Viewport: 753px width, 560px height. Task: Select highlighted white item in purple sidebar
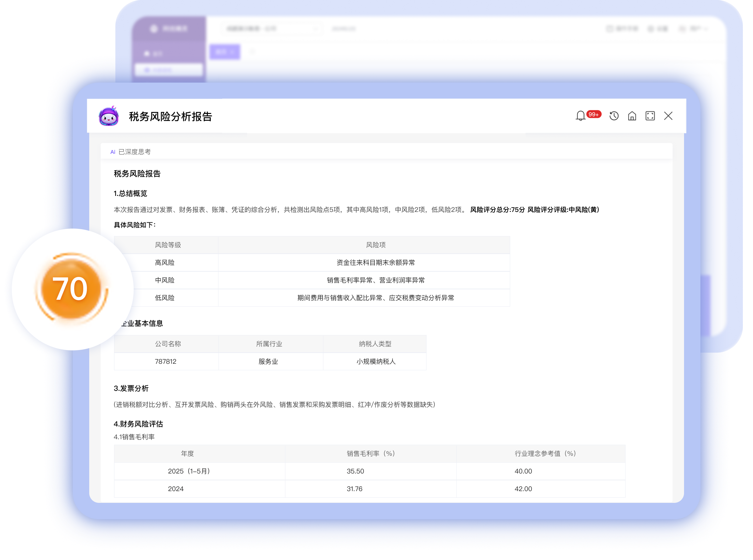[x=169, y=70]
